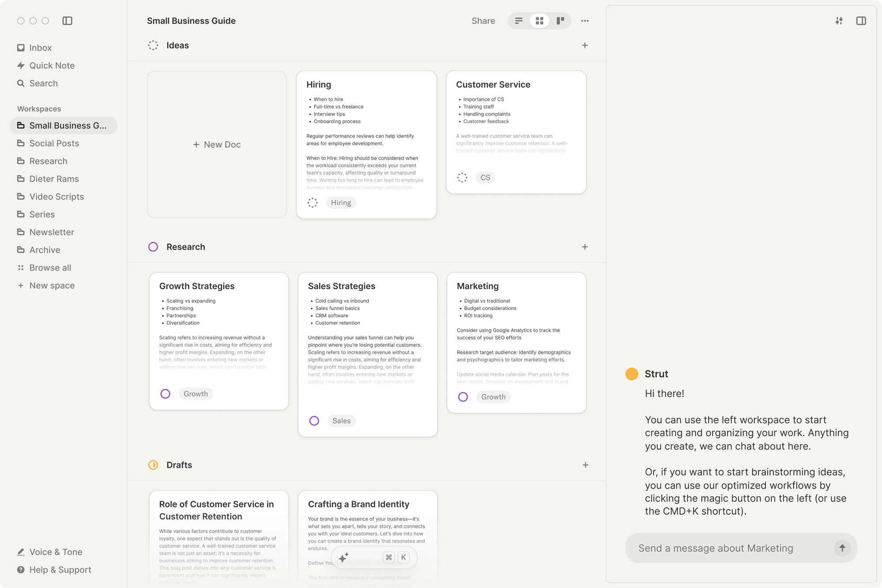
Task: Open the chat settings sliders icon
Action: point(839,21)
